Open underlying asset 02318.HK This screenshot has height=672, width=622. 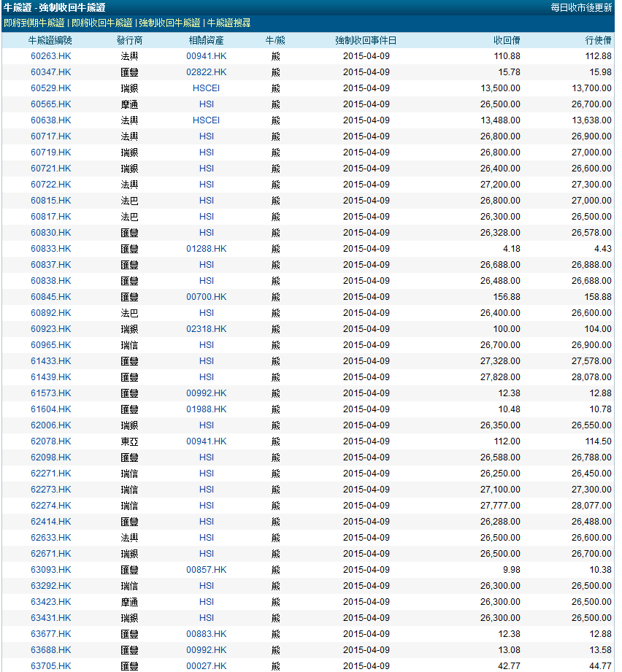206,329
